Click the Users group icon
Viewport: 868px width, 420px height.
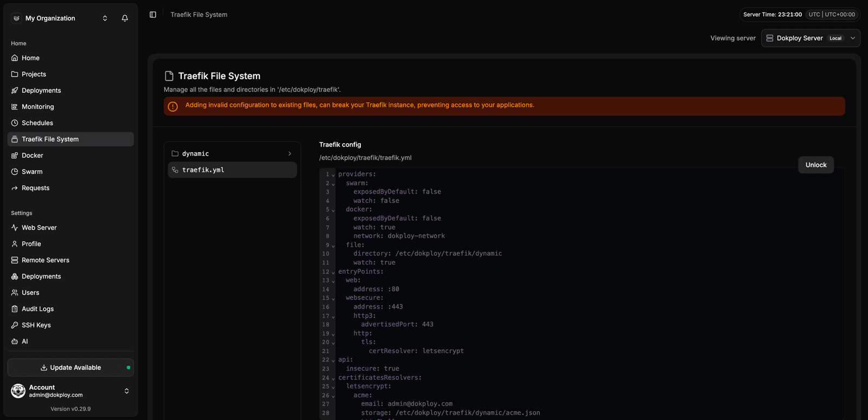click(15, 293)
